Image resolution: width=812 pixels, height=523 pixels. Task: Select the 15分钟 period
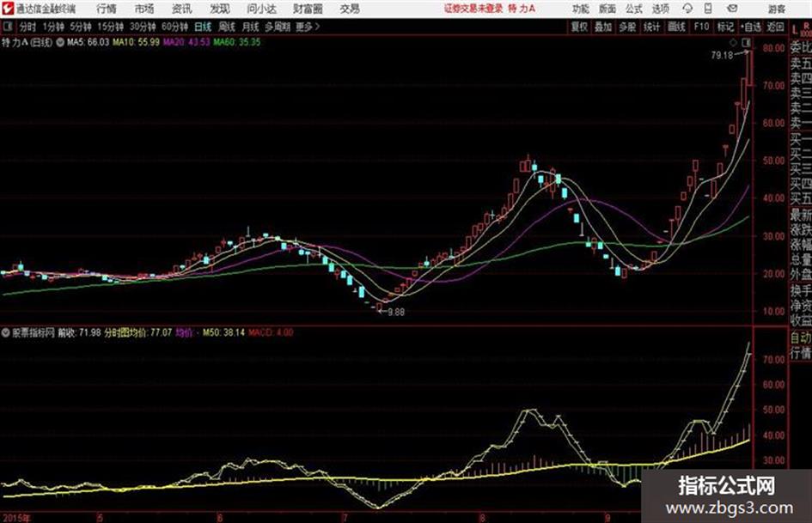[x=111, y=27]
